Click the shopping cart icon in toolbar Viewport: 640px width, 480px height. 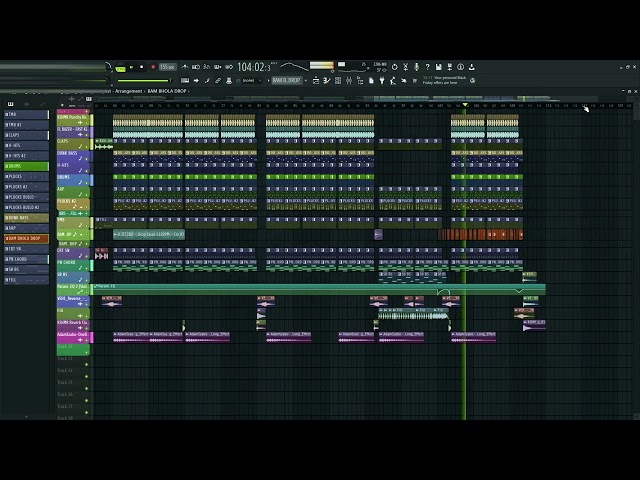(x=415, y=80)
